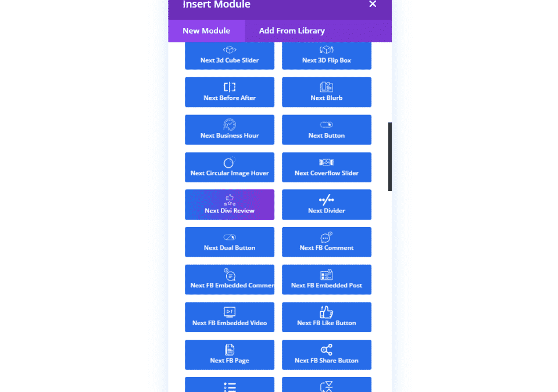The width and height of the screenshot is (558, 392).
Task: Click the highlighted Next Divi Review module
Action: 230,204
